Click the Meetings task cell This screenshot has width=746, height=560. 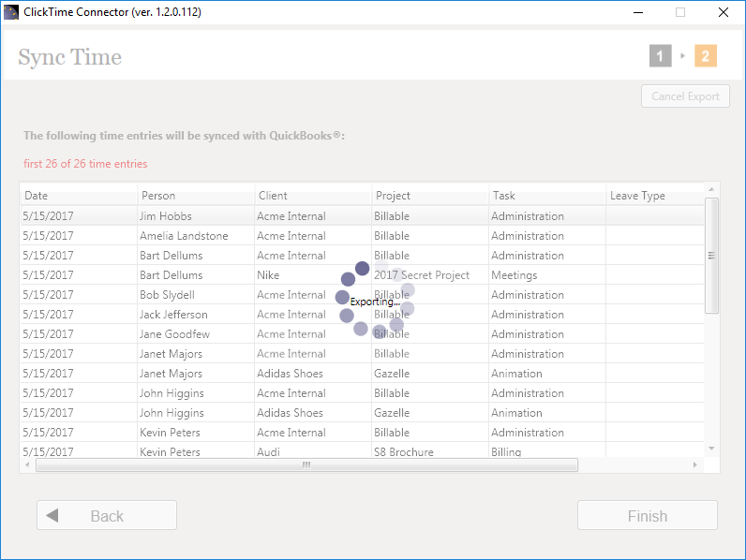click(x=547, y=274)
